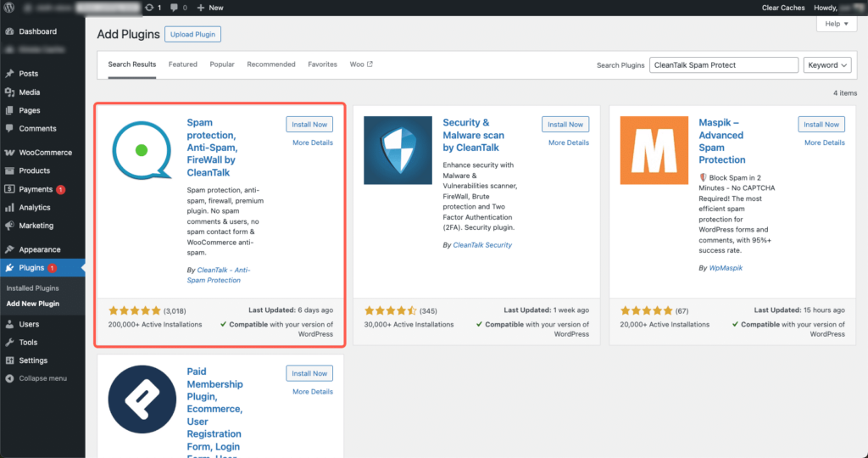This screenshot has height=458, width=868.
Task: Collapse the admin sidebar menu
Action: click(x=42, y=378)
